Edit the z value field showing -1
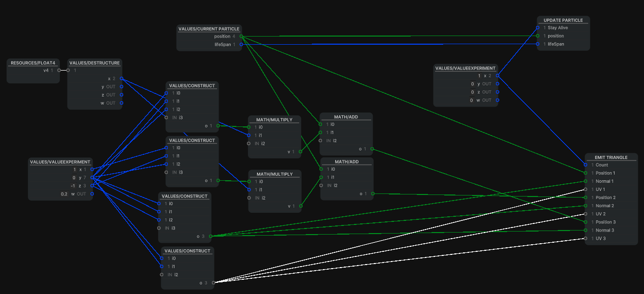This screenshot has width=644, height=294. [73, 186]
